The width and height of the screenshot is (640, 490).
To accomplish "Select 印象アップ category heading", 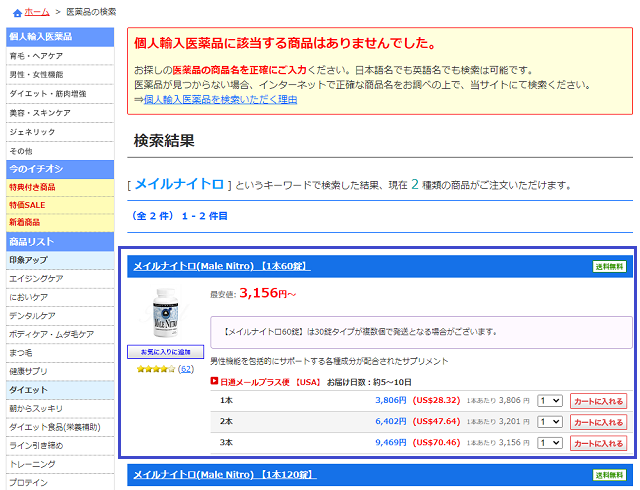I will coord(60,260).
